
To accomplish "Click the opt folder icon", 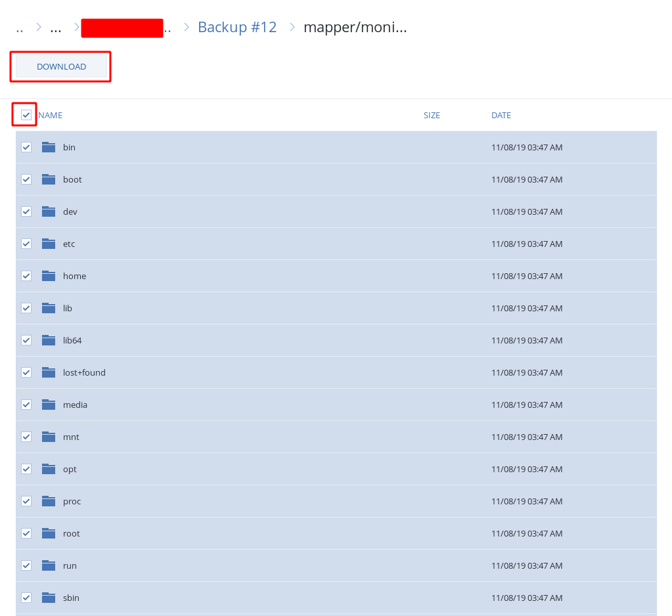I will 49,469.
